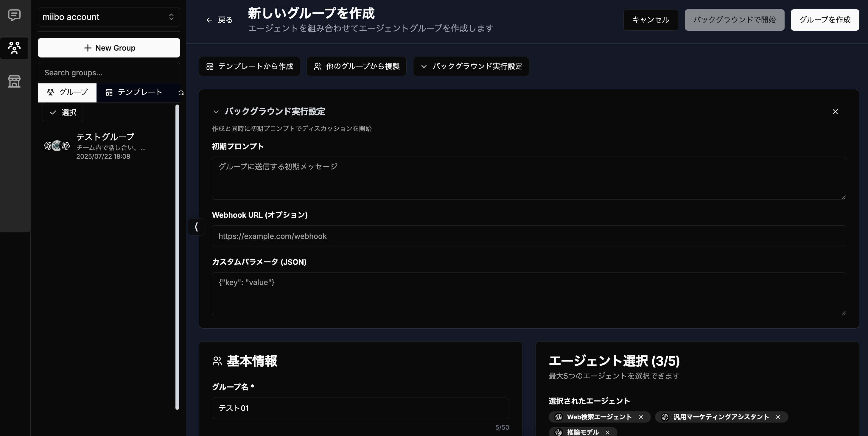This screenshot has height=436, width=868.
Task: Click the テストグループ agent avatars thumbnail
Action: pyautogui.click(x=57, y=146)
